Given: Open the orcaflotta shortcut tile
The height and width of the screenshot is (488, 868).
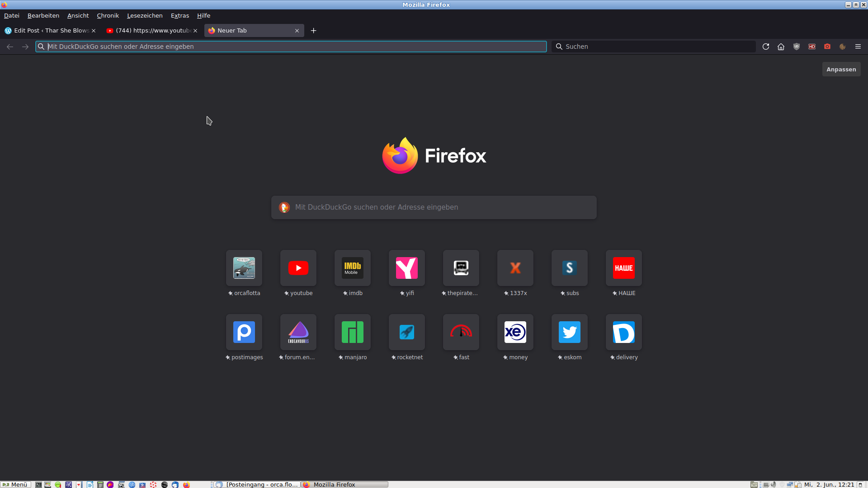Looking at the screenshot, I should [x=244, y=268].
